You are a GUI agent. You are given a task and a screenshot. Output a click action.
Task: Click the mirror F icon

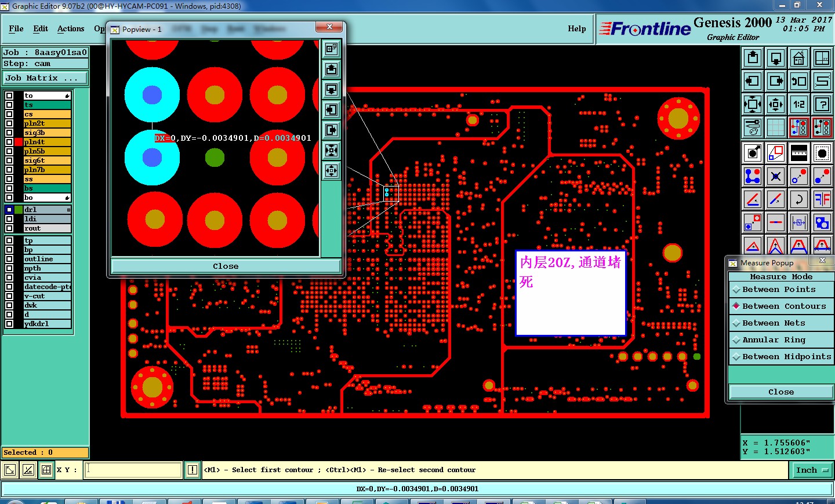(x=822, y=199)
